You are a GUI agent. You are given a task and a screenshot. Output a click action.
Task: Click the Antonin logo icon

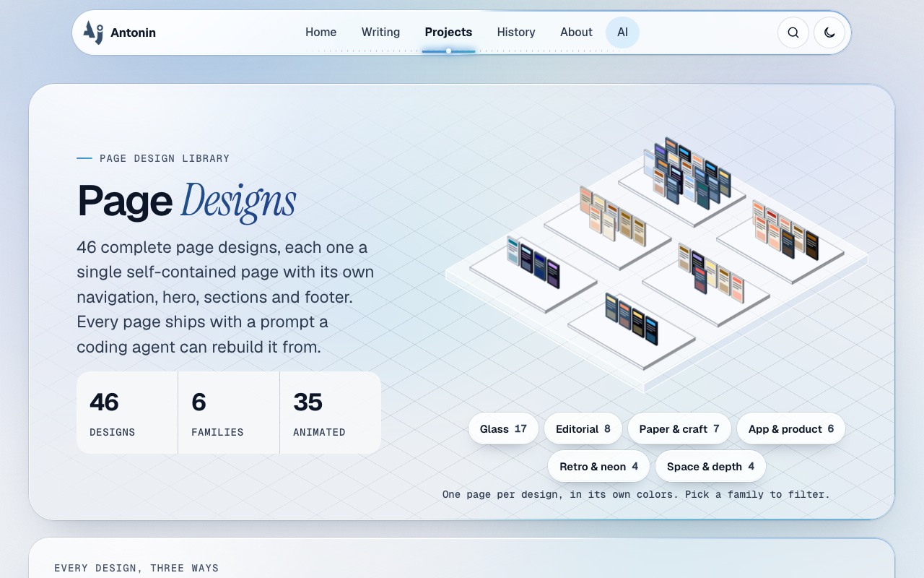(x=93, y=33)
